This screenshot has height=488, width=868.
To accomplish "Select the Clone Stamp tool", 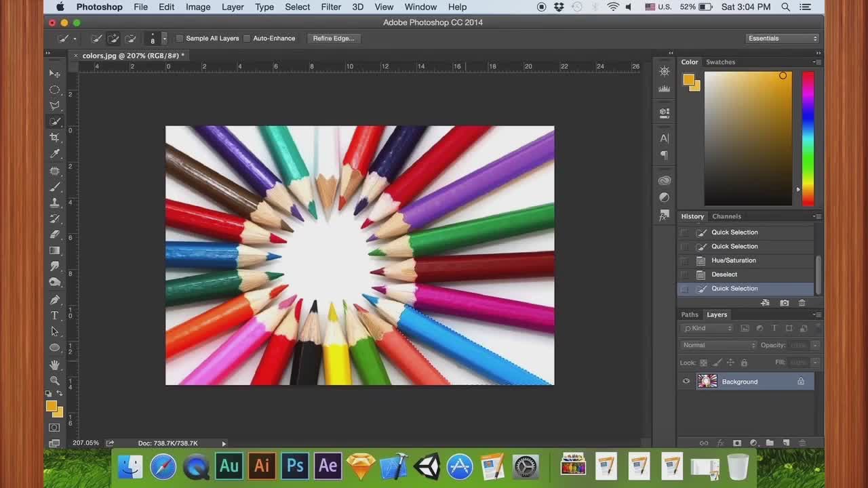I will click(x=55, y=203).
